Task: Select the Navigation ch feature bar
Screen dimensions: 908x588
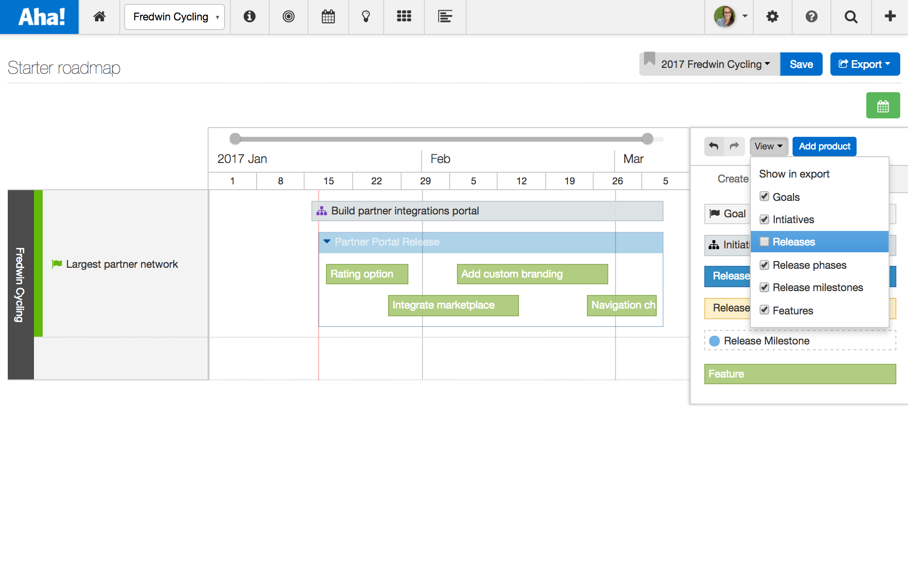Action: coord(622,306)
